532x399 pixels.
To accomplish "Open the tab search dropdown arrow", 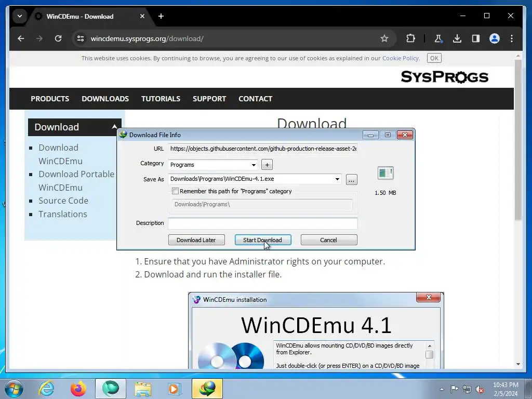I will coord(20,16).
